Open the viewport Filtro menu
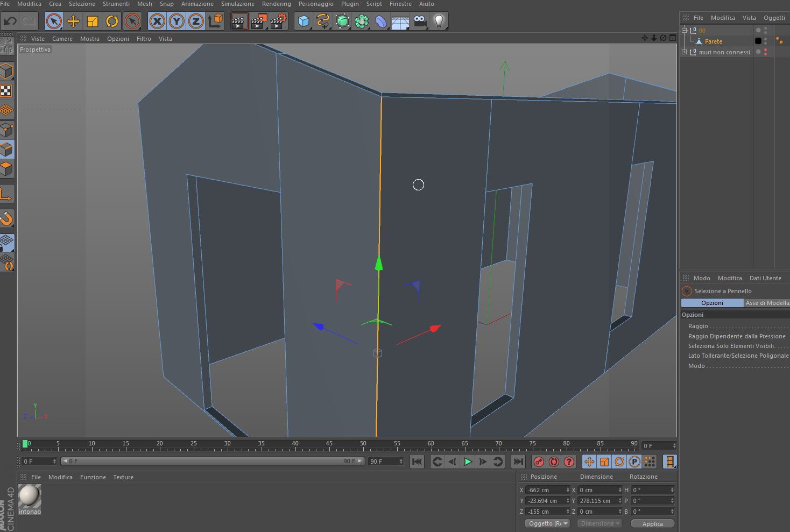Image resolution: width=790 pixels, height=532 pixels. (144, 39)
